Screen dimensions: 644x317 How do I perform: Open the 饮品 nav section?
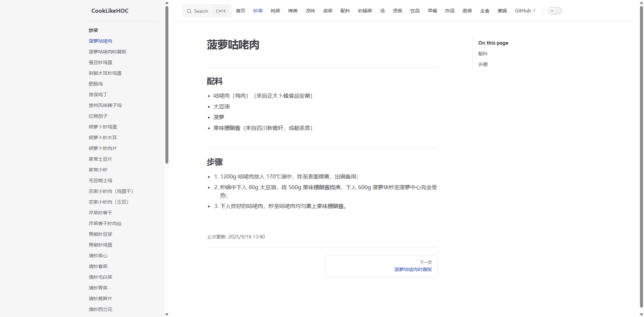click(x=415, y=11)
